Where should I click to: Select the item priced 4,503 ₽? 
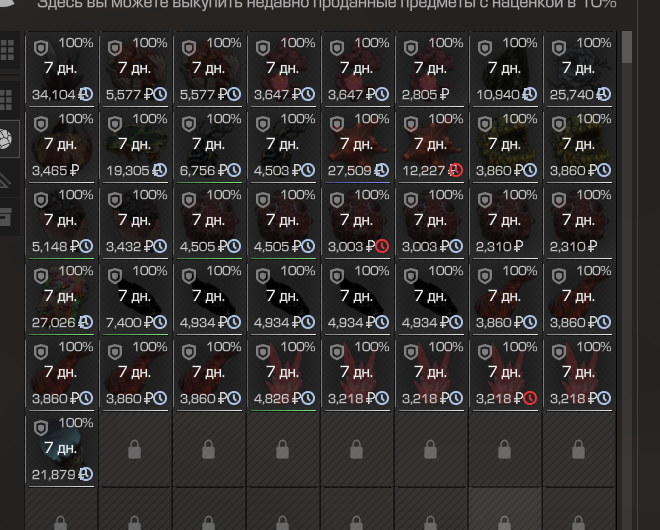[x=283, y=145]
